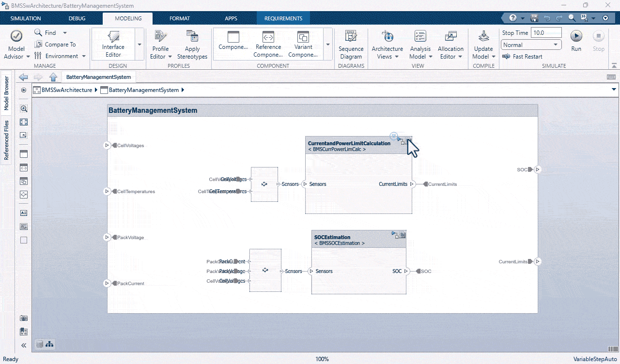Select the MODELING tab
620x364 pixels.
[128, 18]
